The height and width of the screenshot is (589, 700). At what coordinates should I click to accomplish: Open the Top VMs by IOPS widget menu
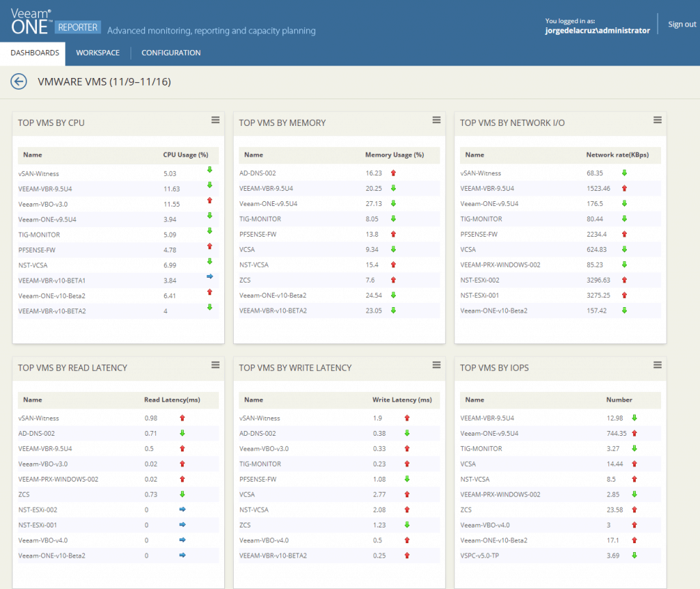click(x=657, y=365)
